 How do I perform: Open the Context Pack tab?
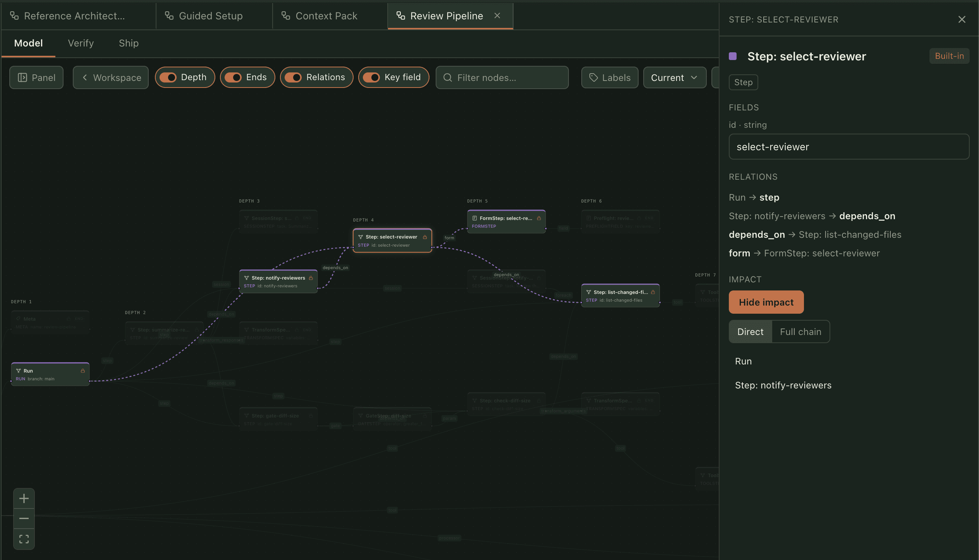tap(330, 16)
